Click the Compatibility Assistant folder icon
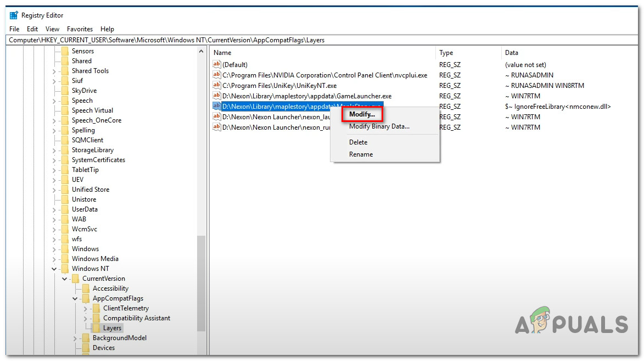The image size is (644, 361). (x=97, y=318)
